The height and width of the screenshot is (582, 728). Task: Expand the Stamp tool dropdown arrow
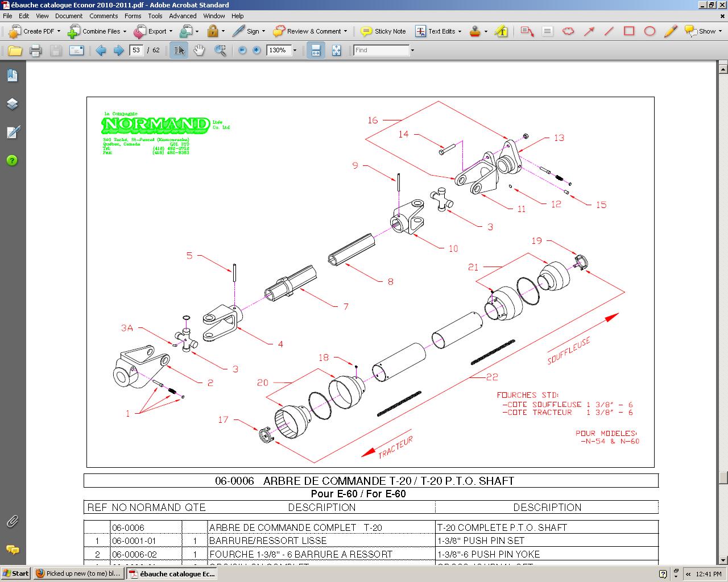486,32
